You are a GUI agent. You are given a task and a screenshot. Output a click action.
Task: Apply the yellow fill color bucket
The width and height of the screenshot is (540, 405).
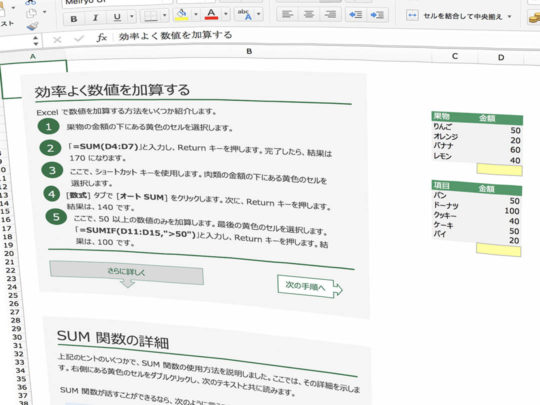point(181,15)
